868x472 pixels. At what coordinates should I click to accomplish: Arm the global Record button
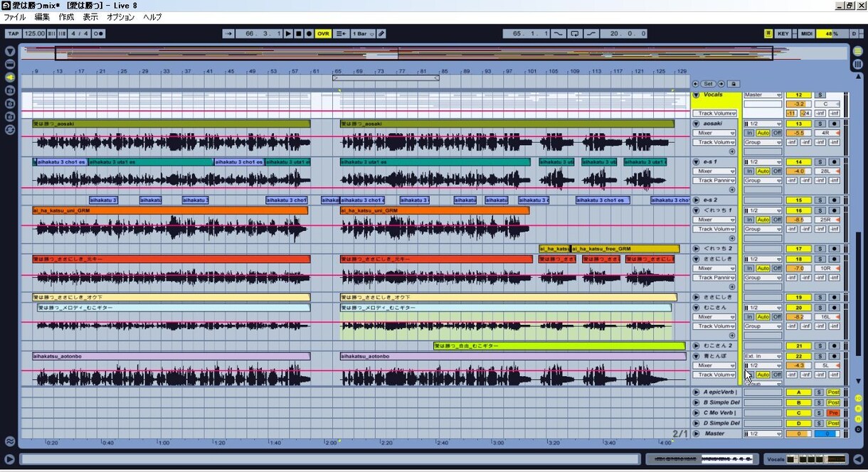(309, 33)
